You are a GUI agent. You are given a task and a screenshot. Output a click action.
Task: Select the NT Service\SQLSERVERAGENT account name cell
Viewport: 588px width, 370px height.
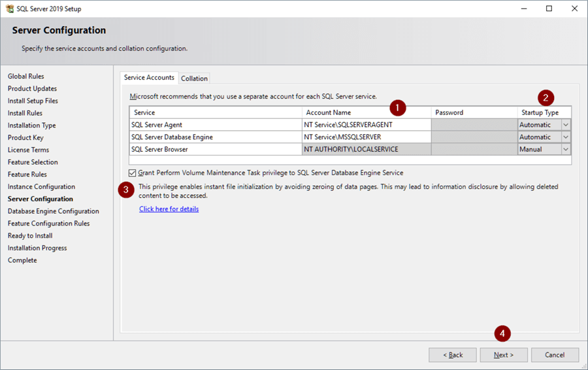tap(367, 125)
